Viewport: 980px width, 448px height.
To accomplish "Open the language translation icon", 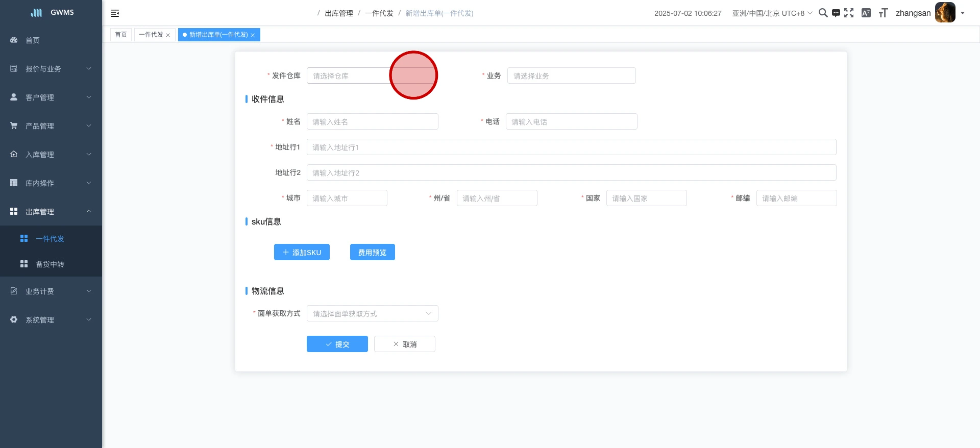I will point(866,13).
